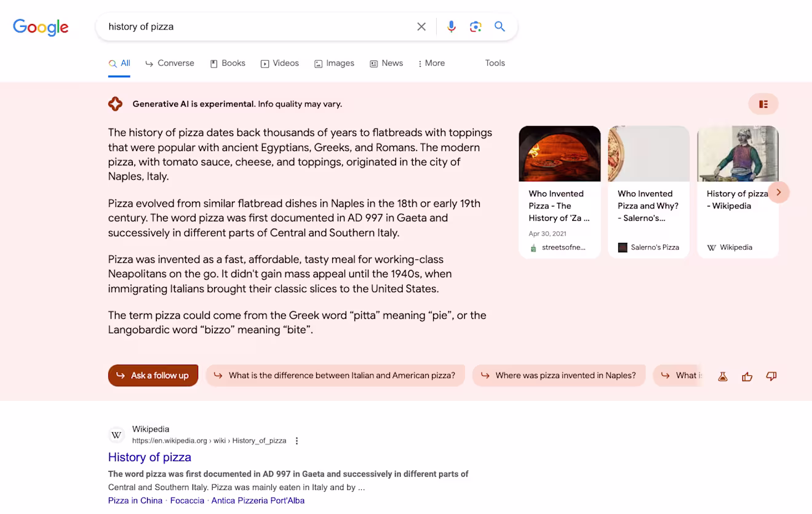Open Google Lens image search icon
Screen dimensions: 812x514
tap(476, 26)
